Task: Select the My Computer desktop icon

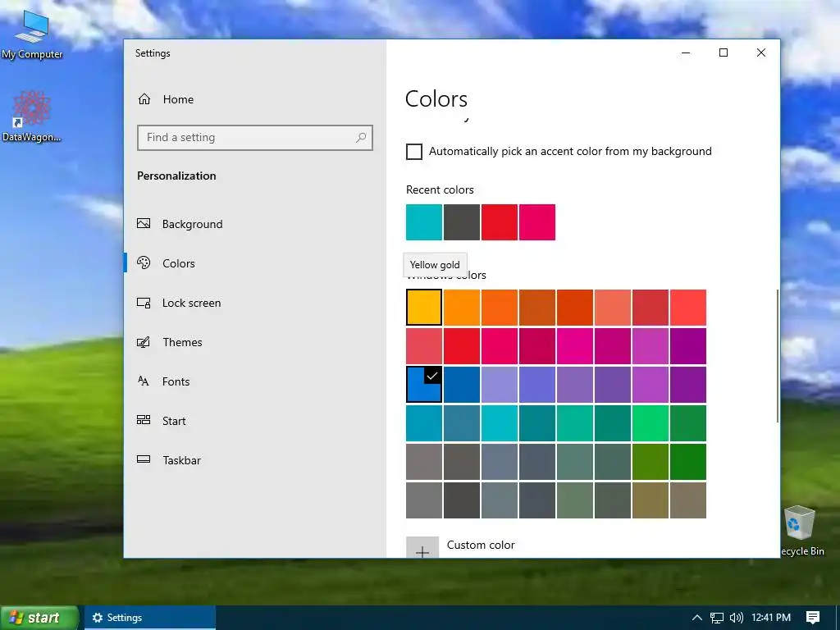Action: tap(32, 34)
